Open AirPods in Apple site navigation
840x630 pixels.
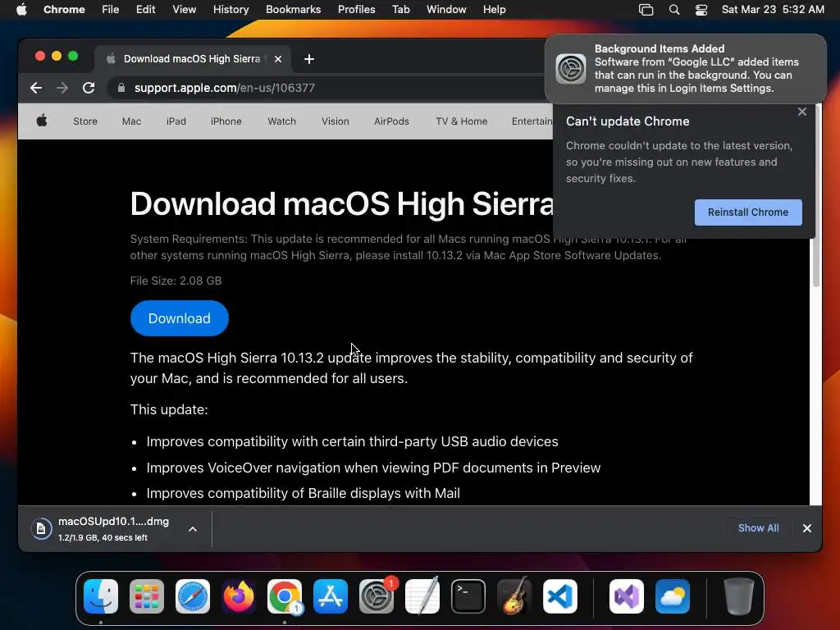click(391, 121)
